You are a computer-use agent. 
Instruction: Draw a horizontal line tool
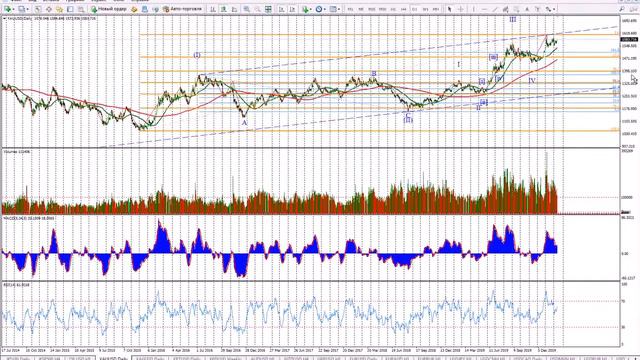tap(484, 9)
